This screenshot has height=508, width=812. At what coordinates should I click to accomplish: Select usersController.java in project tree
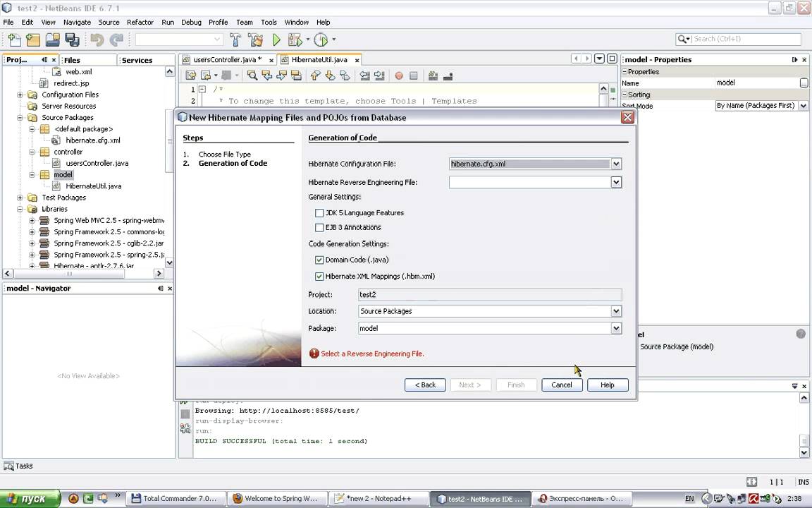[97, 163]
